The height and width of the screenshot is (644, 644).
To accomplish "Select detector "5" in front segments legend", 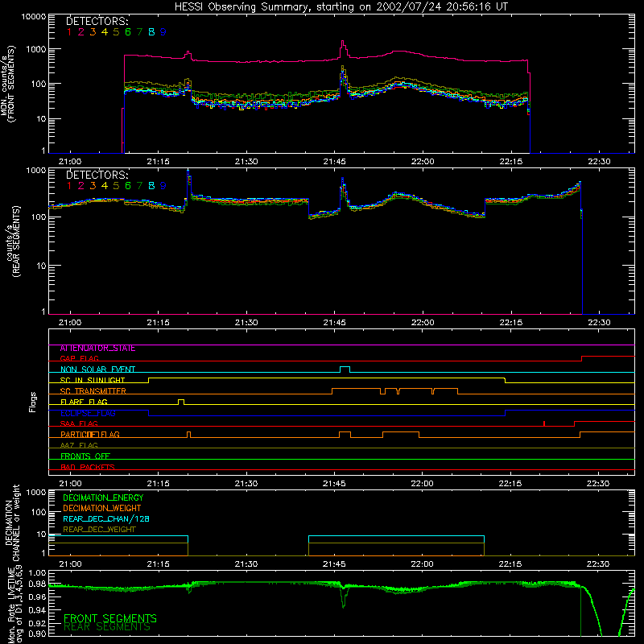I will pyautogui.click(x=116, y=32).
